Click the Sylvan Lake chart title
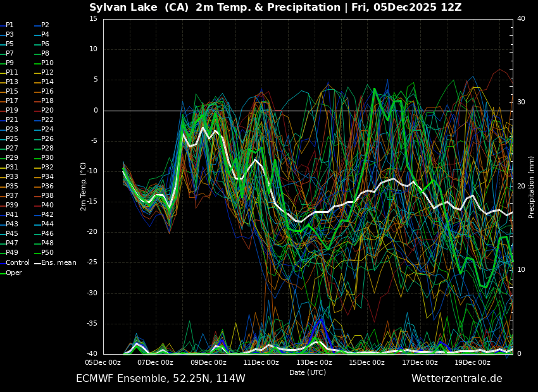The image size is (538, 392). point(275,8)
